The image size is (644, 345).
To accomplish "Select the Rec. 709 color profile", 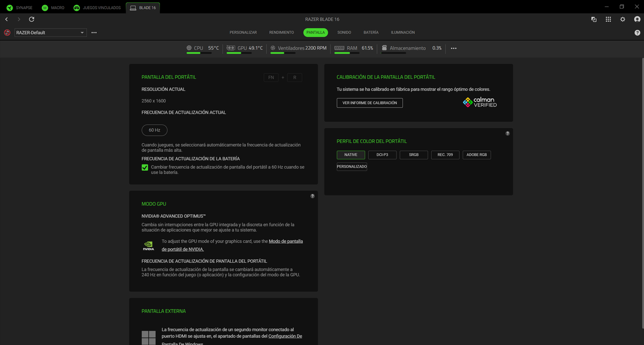I will (445, 155).
